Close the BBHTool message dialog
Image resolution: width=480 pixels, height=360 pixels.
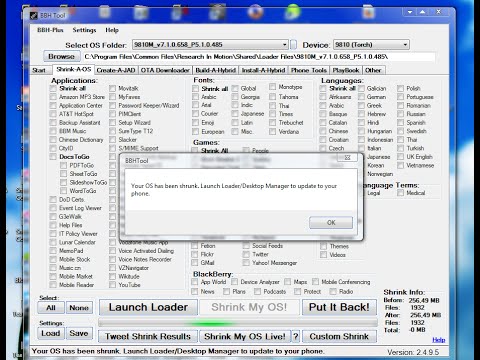pyautogui.click(x=347, y=157)
